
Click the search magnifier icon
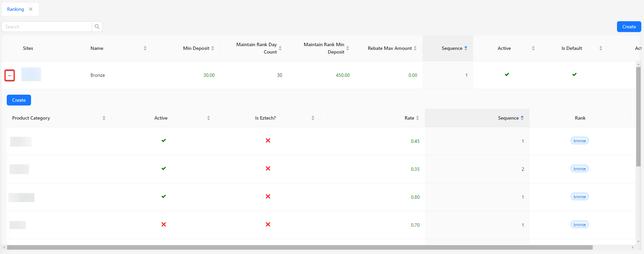coord(97,27)
